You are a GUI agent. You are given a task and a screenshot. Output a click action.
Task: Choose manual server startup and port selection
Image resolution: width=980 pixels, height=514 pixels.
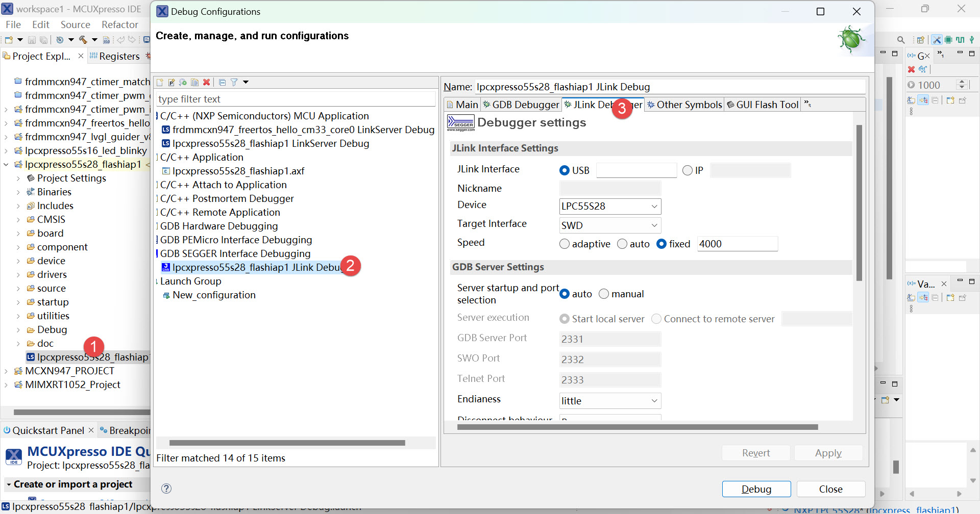pos(604,294)
